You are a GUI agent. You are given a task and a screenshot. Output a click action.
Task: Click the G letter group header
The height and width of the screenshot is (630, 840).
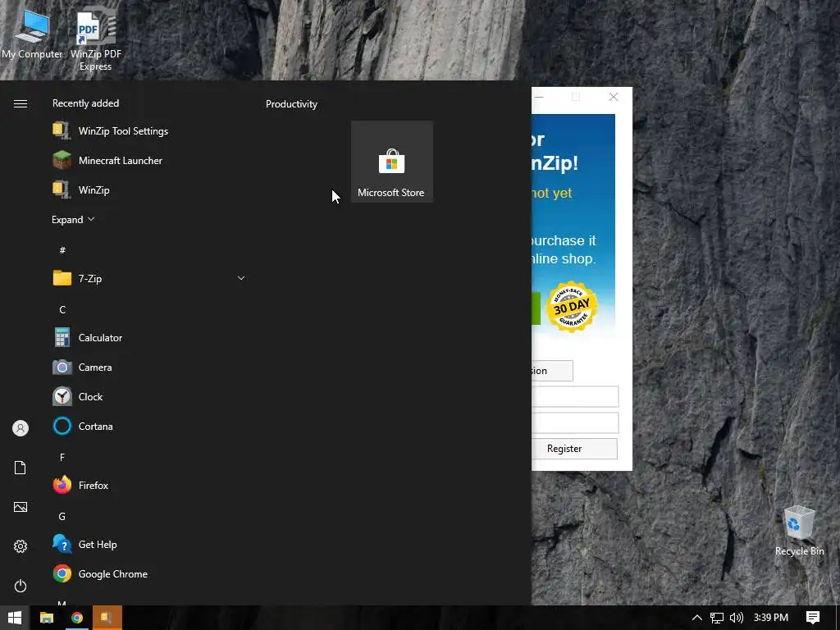[62, 517]
